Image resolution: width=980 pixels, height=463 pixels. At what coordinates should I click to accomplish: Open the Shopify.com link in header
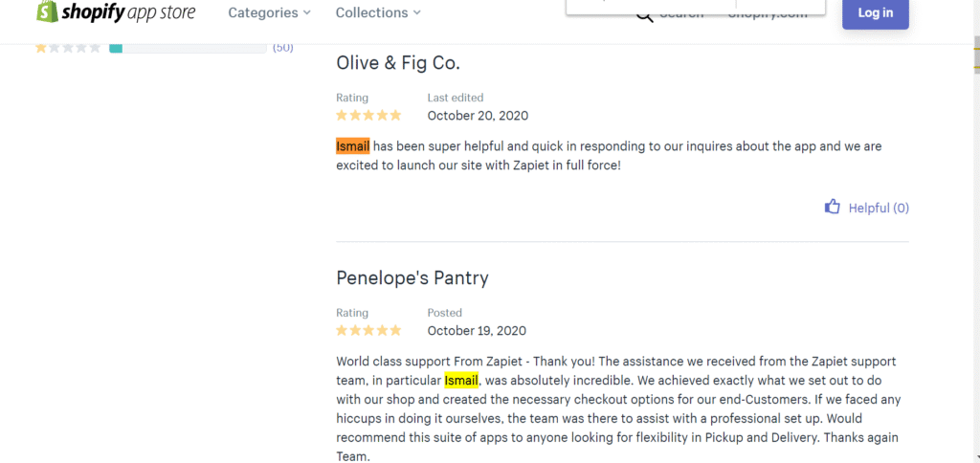tap(768, 13)
